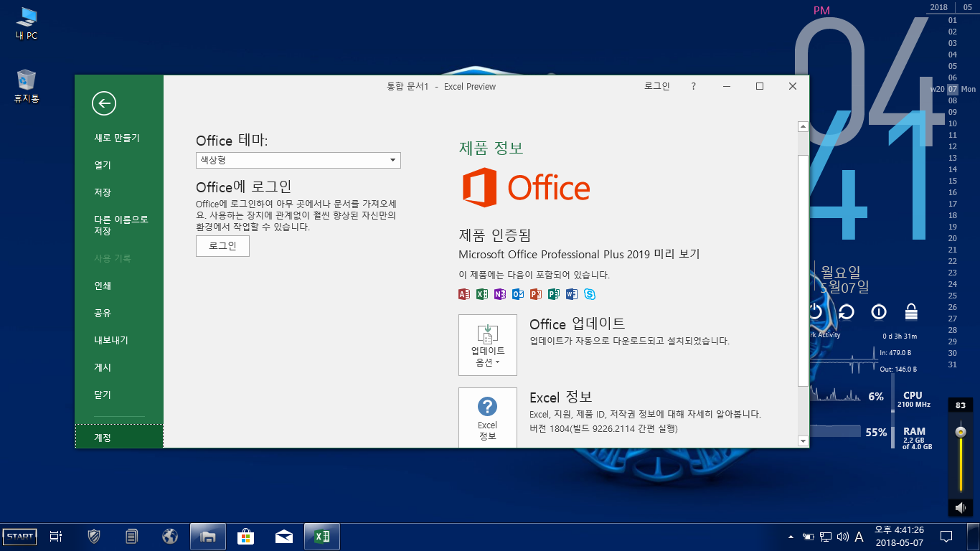This screenshot has height=551, width=980.
Task: Click the desktop volume slider knob
Action: pos(961,432)
